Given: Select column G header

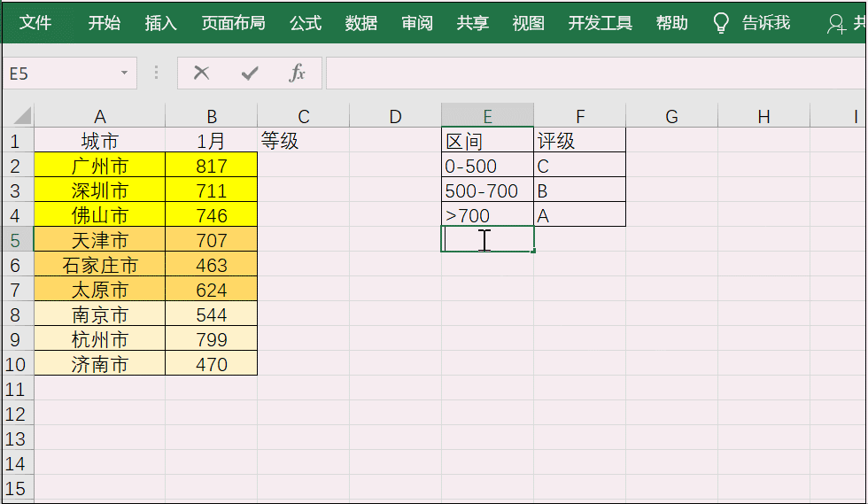Looking at the screenshot, I should pyautogui.click(x=672, y=116).
